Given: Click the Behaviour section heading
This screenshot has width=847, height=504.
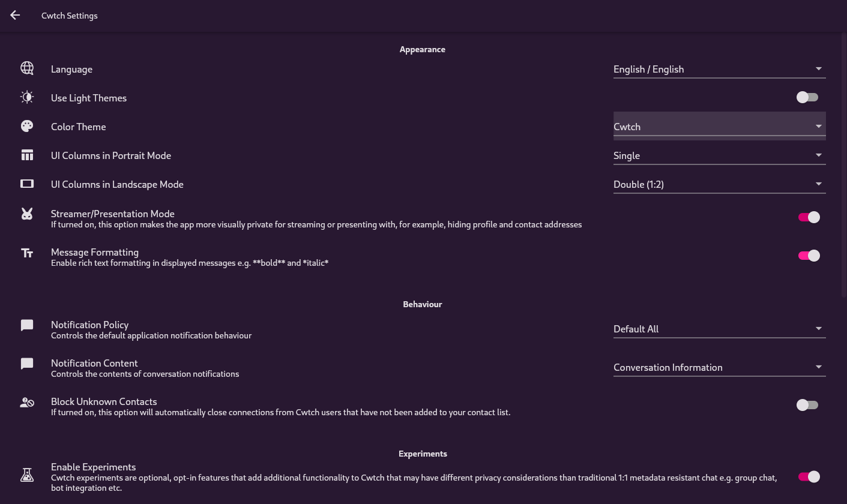Looking at the screenshot, I should tap(423, 304).
